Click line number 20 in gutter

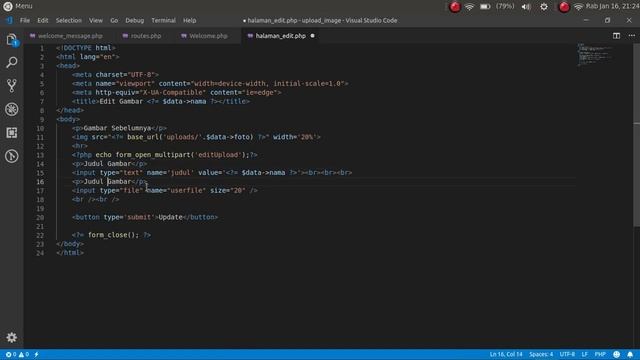[x=40, y=218]
